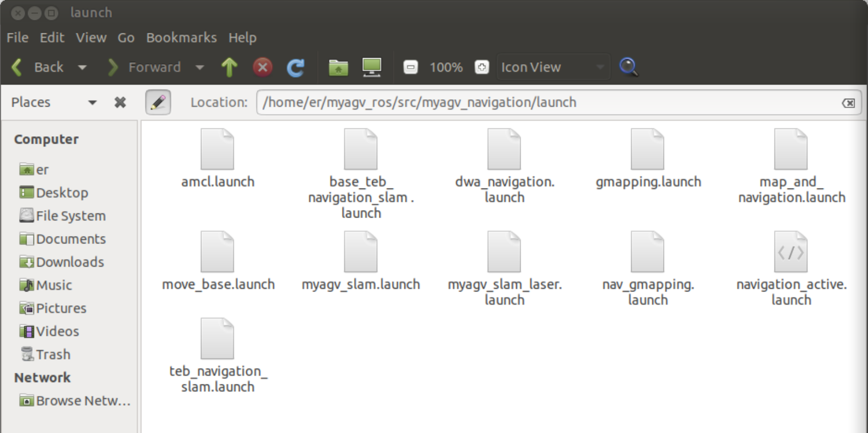Open the Help menu
Viewport: 868px width, 433px height.
click(x=242, y=37)
